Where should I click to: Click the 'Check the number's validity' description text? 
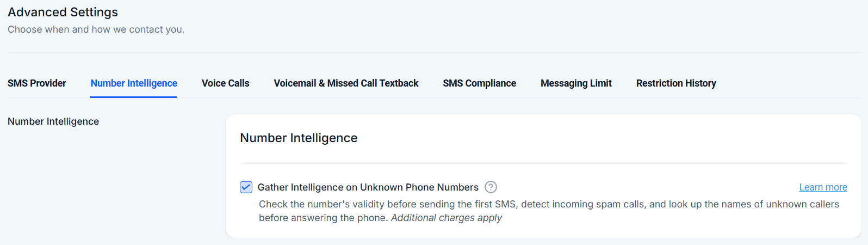pyautogui.click(x=548, y=204)
